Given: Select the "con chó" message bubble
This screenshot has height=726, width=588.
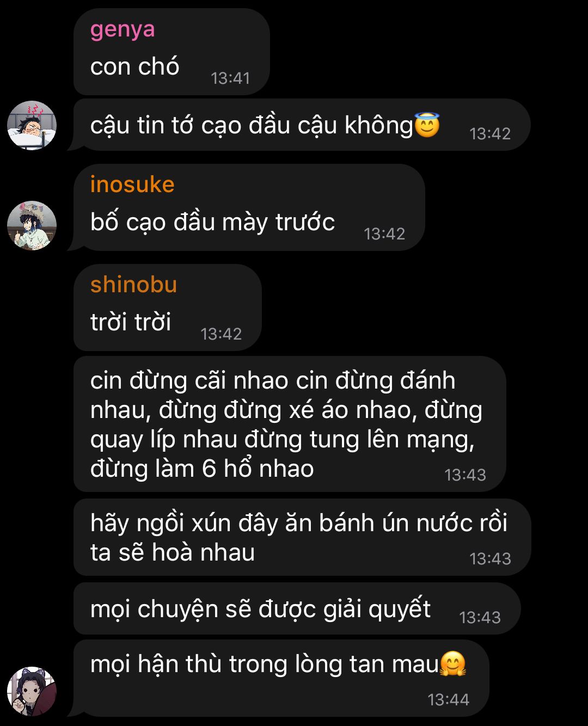Looking at the screenshot, I should point(171,52).
